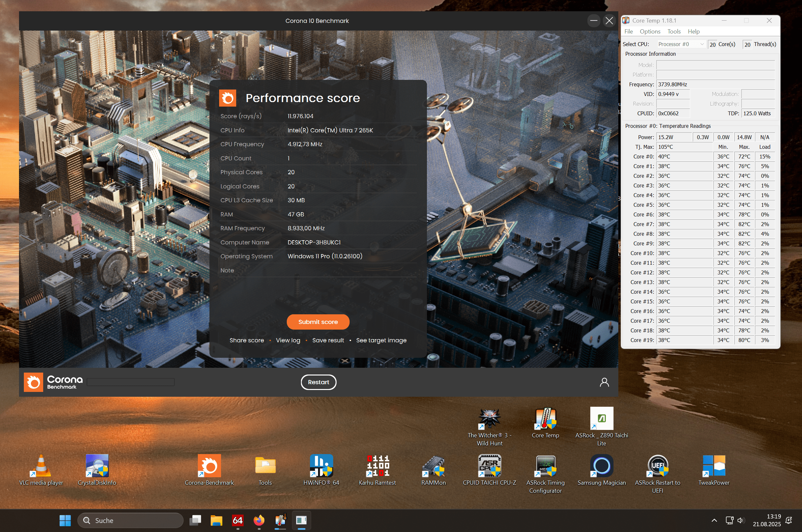Click the Suche taskbar search field
Viewport: 802px width, 532px height.
131,520
